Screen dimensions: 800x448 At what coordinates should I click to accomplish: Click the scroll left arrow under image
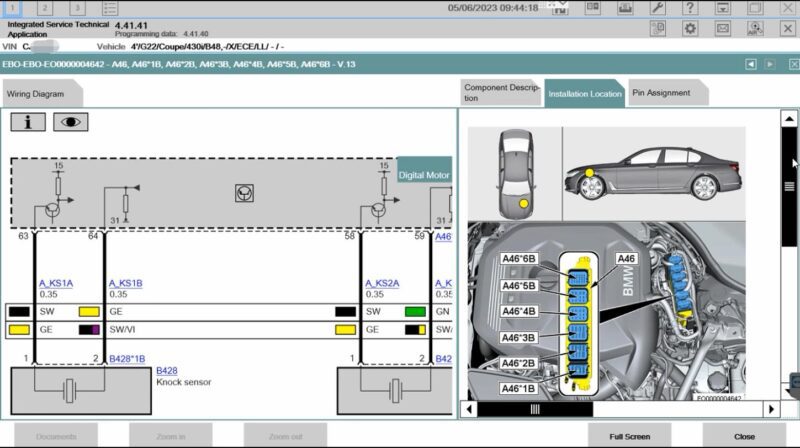tap(469, 409)
